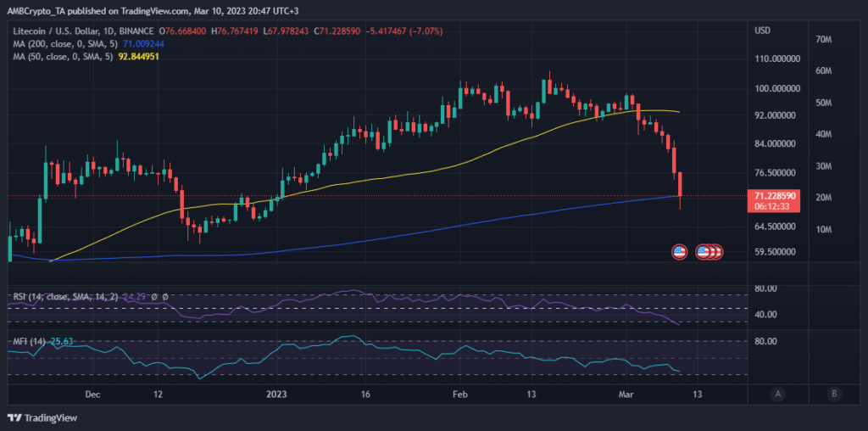Toggle the B scale button
Screen dimensions: 868x431
(x=834, y=393)
